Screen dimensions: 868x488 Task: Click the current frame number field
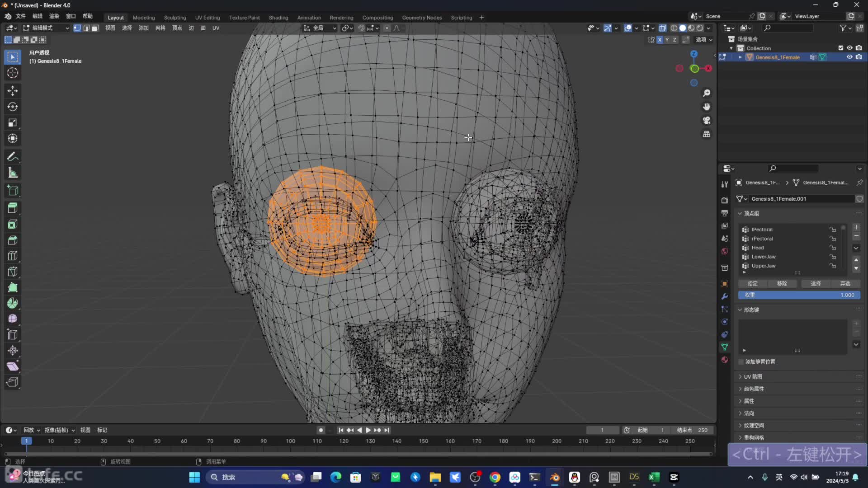pos(602,430)
